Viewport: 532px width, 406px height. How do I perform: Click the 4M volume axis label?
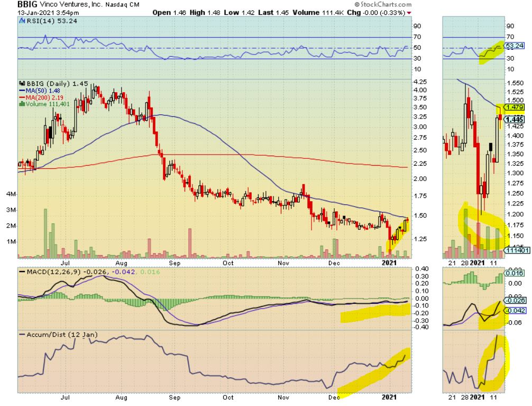pyautogui.click(x=11, y=194)
